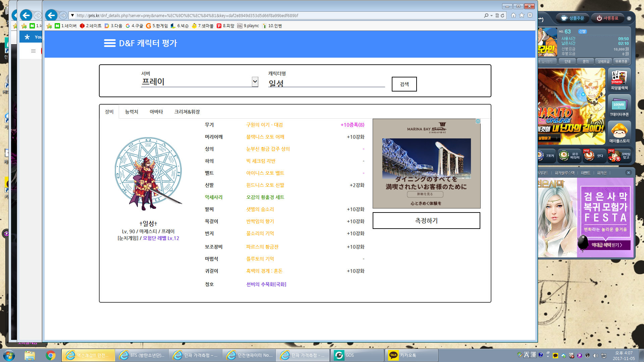Close the 검은사막 ad panel

[x=628, y=173]
